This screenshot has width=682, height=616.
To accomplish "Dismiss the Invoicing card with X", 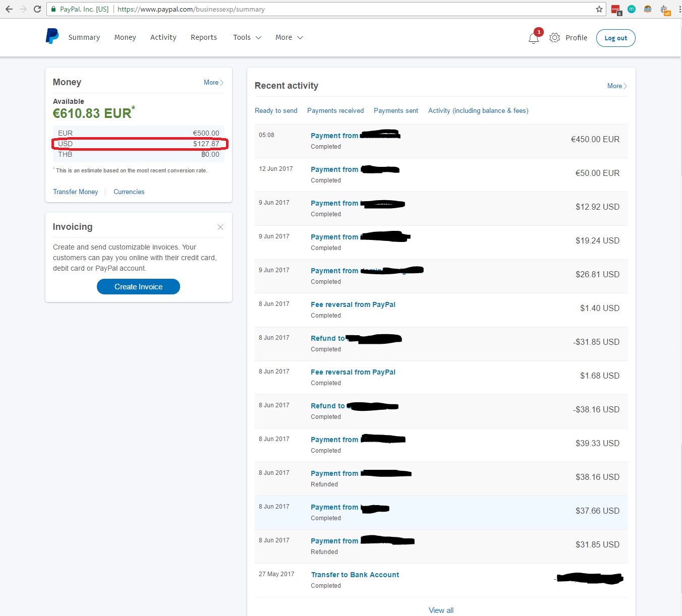I will [220, 227].
